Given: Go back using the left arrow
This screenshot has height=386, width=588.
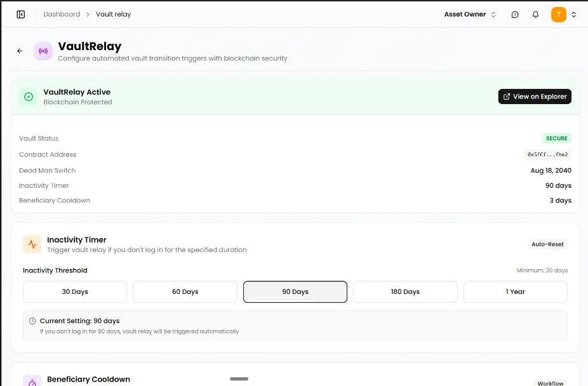Looking at the screenshot, I should point(20,51).
